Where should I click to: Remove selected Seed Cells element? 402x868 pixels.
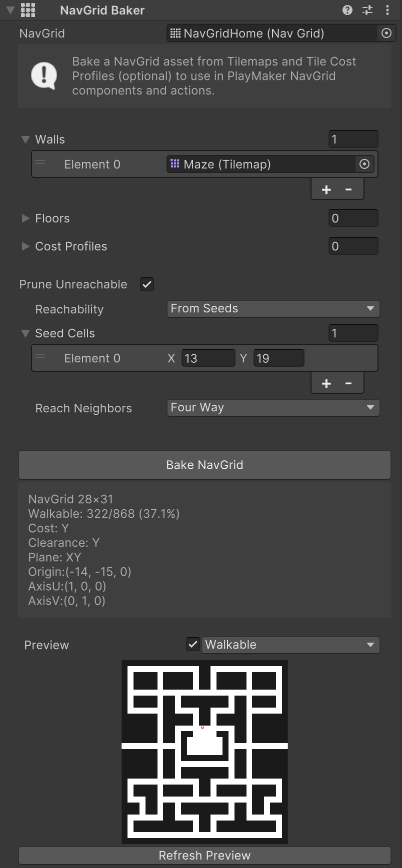pyautogui.click(x=348, y=383)
